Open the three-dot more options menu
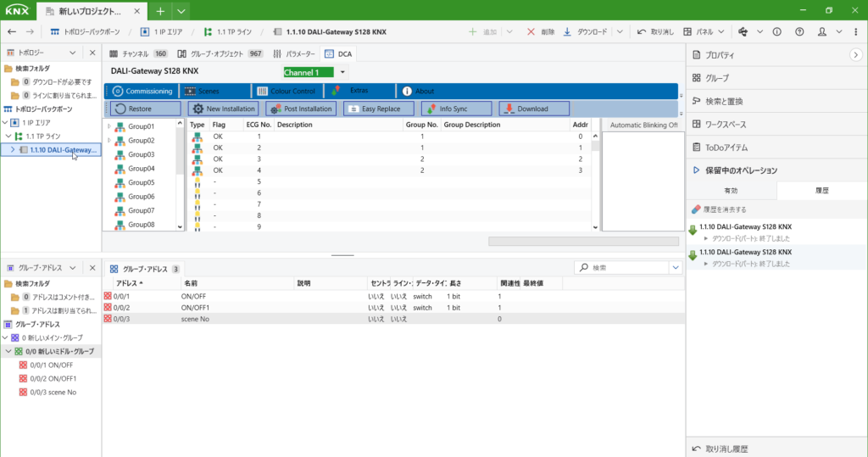Image resolution: width=868 pixels, height=457 pixels. (856, 32)
